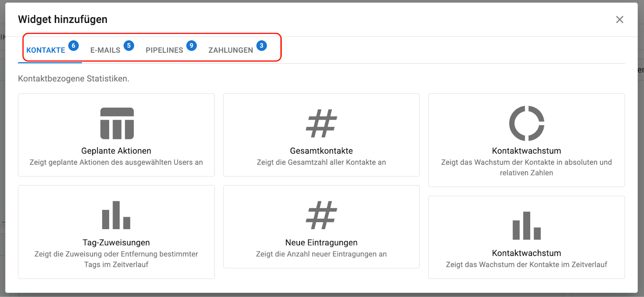Pick the Tag-Zuweisungen widget title

[116, 243]
